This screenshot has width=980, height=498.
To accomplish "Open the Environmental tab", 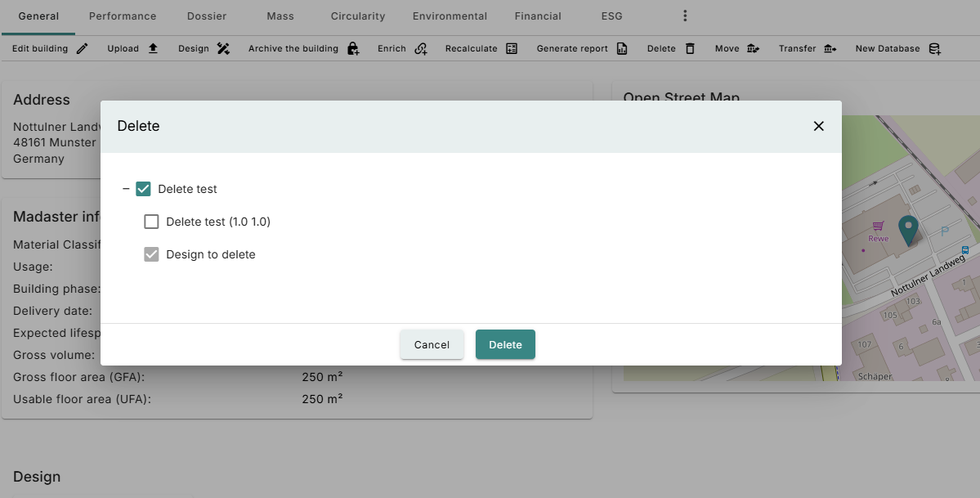I will (450, 16).
